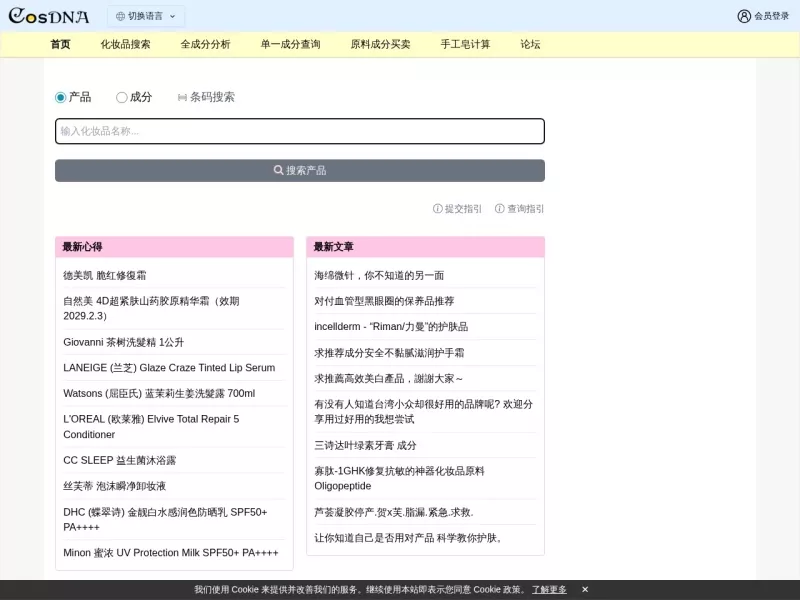Open 会员登录 login link
Image resolution: width=800 pixels, height=600 pixels.
(771, 16)
